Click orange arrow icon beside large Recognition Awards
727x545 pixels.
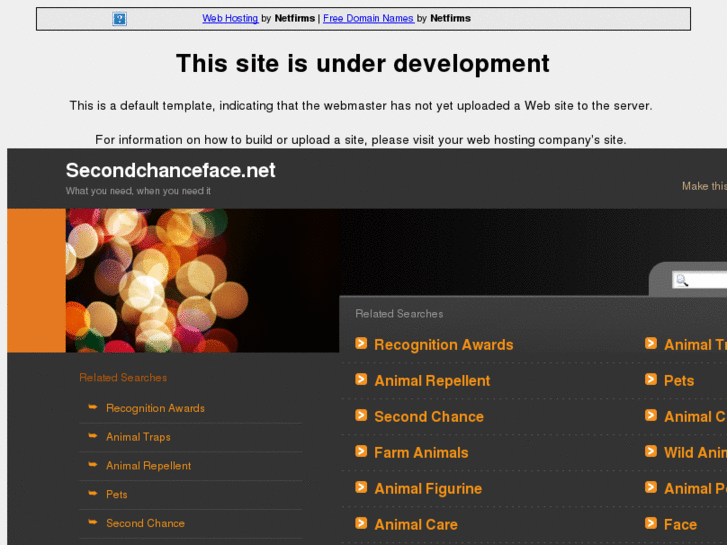coord(361,343)
